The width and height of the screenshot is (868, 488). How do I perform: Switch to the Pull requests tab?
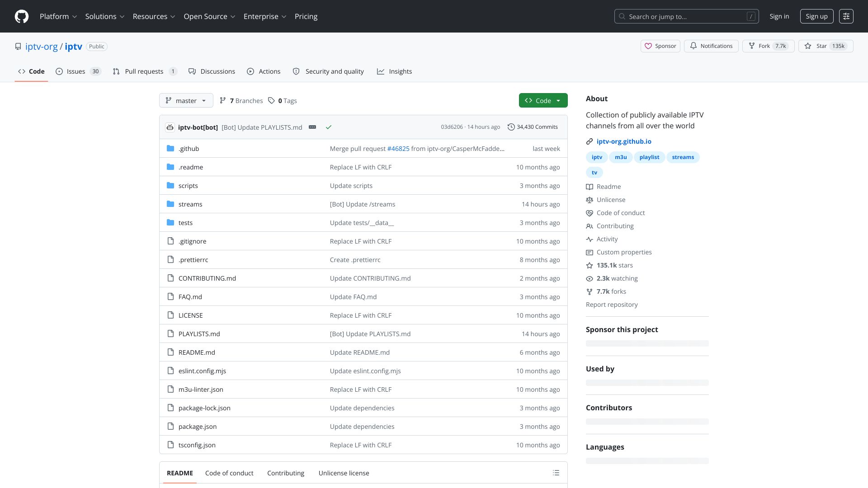click(x=145, y=71)
